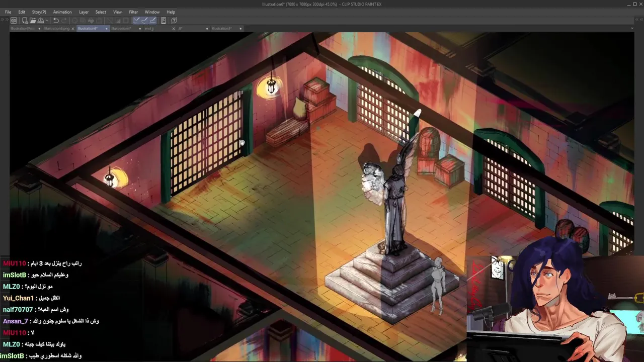Click the Clip Studio launcher icon

pos(14,21)
